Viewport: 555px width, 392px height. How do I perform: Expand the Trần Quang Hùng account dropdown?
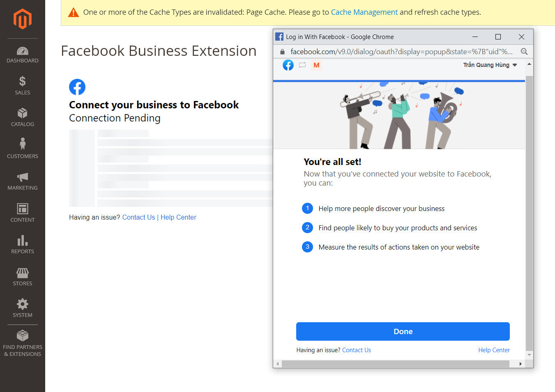(x=490, y=65)
